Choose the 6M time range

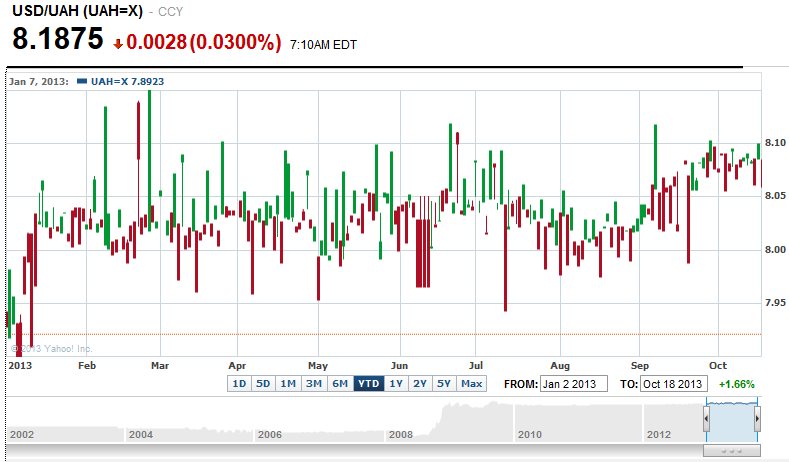340,384
